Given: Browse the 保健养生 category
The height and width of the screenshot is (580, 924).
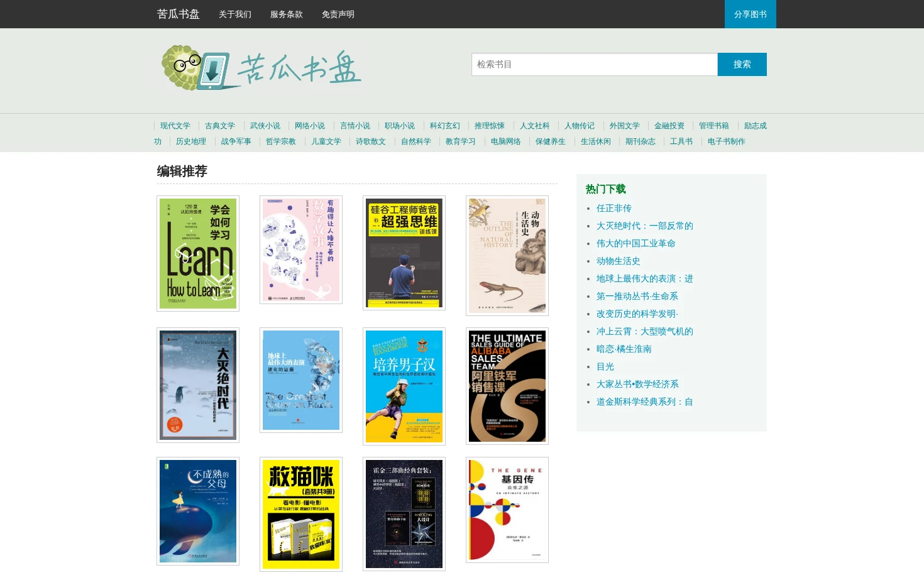Looking at the screenshot, I should tap(551, 141).
